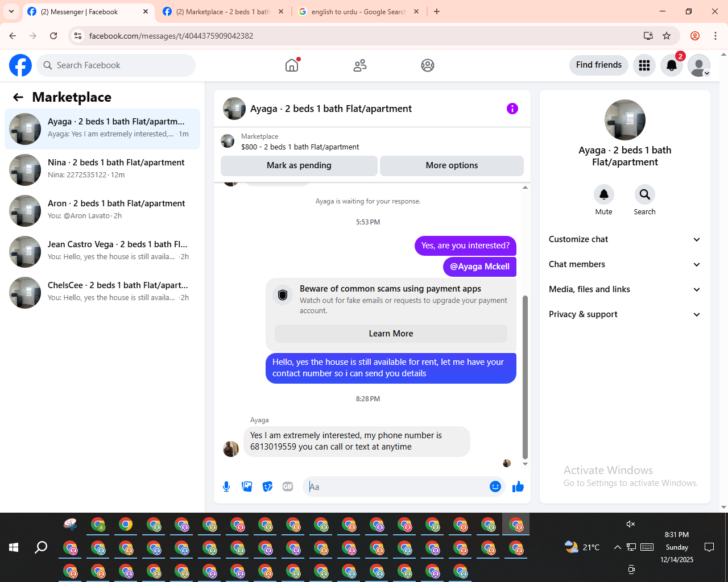Image resolution: width=728 pixels, height=582 pixels.
Task: Open ChelsCee conversation in the list
Action: click(102, 293)
